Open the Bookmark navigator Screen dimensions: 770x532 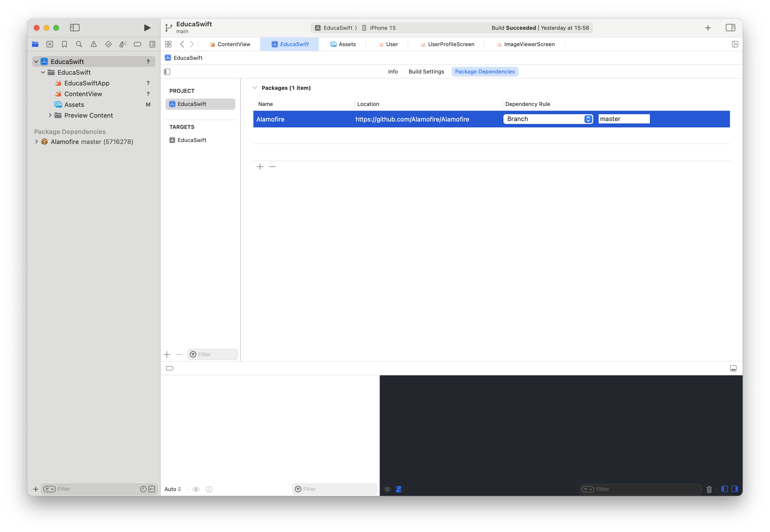64,44
